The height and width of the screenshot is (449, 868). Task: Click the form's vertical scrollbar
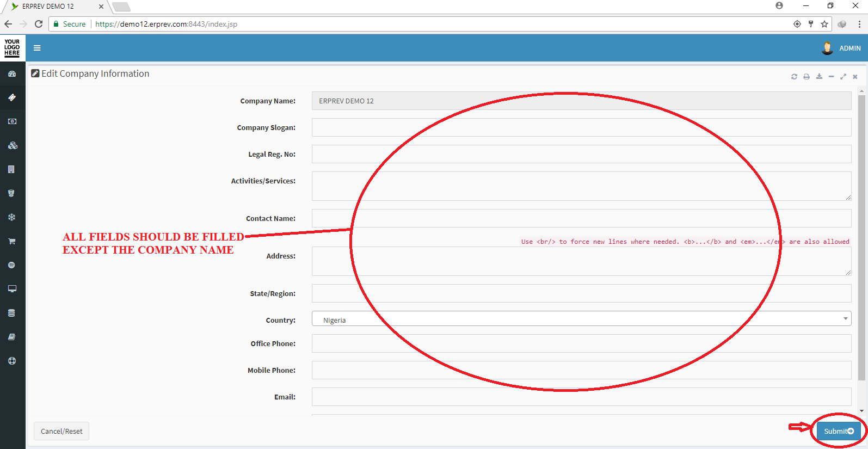(x=861, y=238)
